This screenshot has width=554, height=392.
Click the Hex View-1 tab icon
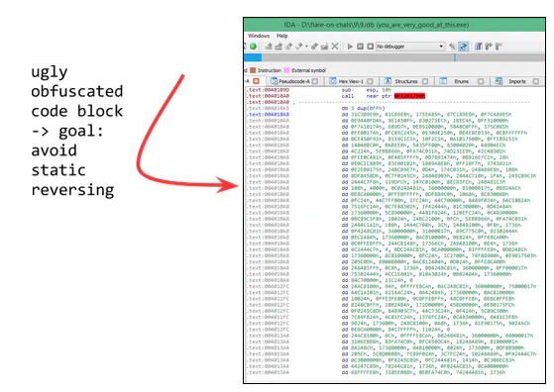tap(332, 81)
